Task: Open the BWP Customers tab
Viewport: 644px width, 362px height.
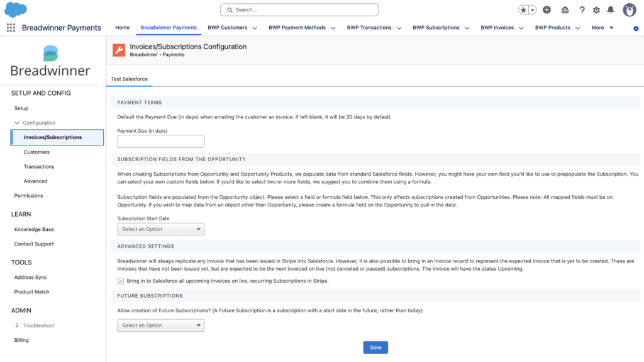Action: click(228, 28)
